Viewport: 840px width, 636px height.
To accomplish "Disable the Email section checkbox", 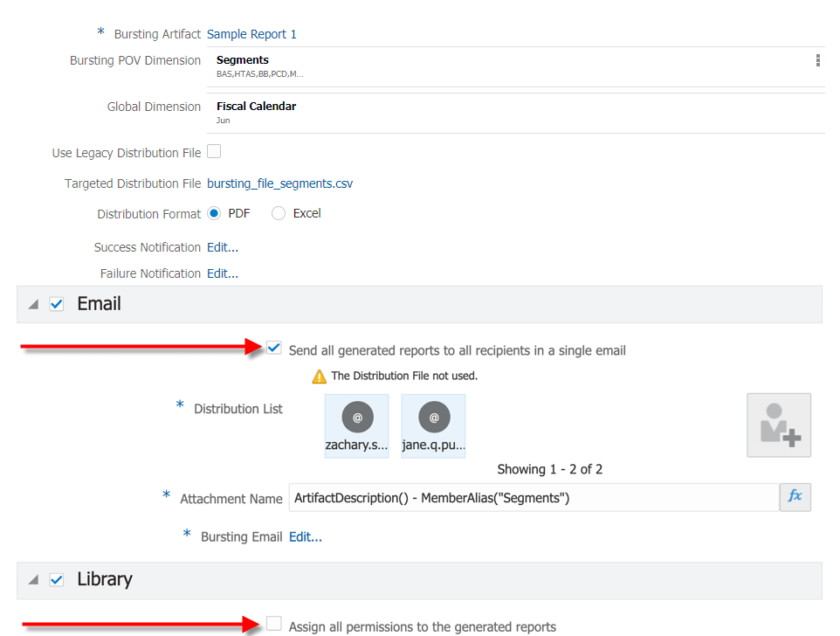I will tap(57, 304).
